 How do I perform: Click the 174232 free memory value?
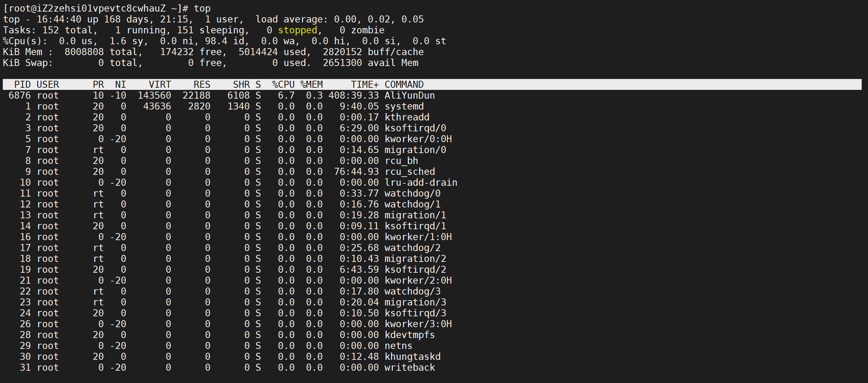177,52
